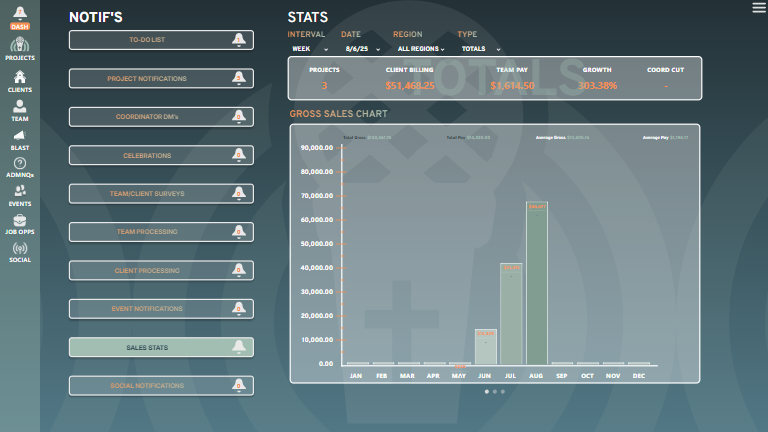Image resolution: width=768 pixels, height=432 pixels.
Task: Open the AdminQs help icon
Action: point(20,166)
